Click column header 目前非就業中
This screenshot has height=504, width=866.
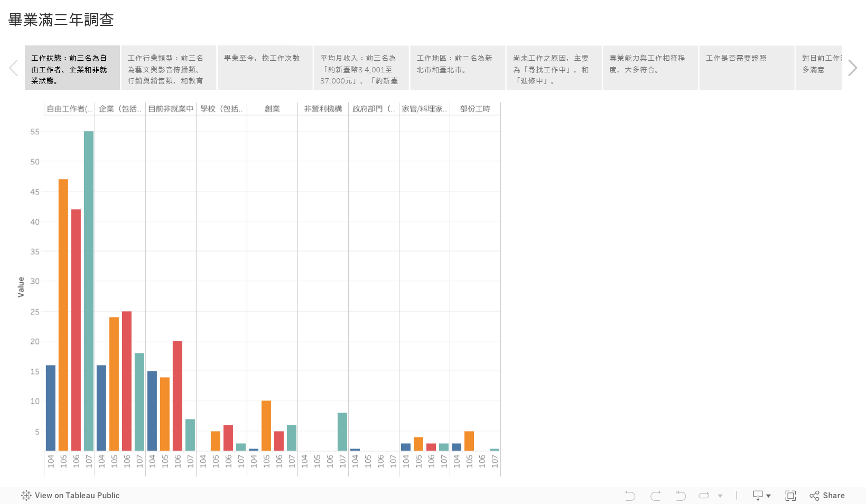[x=171, y=109]
